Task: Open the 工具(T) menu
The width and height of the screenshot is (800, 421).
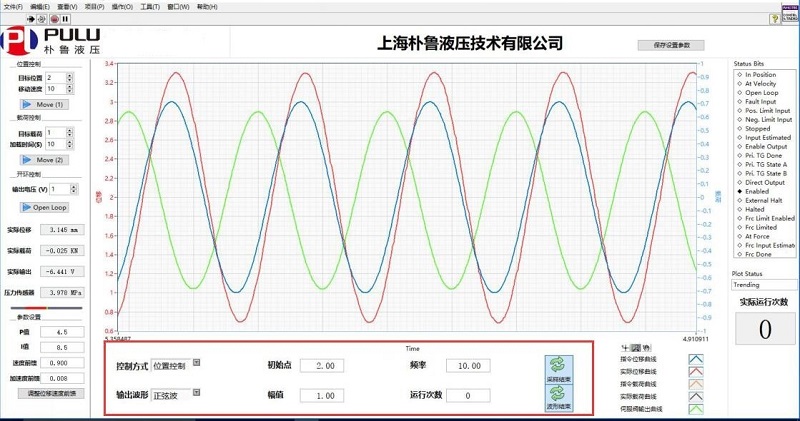Action: point(150,7)
